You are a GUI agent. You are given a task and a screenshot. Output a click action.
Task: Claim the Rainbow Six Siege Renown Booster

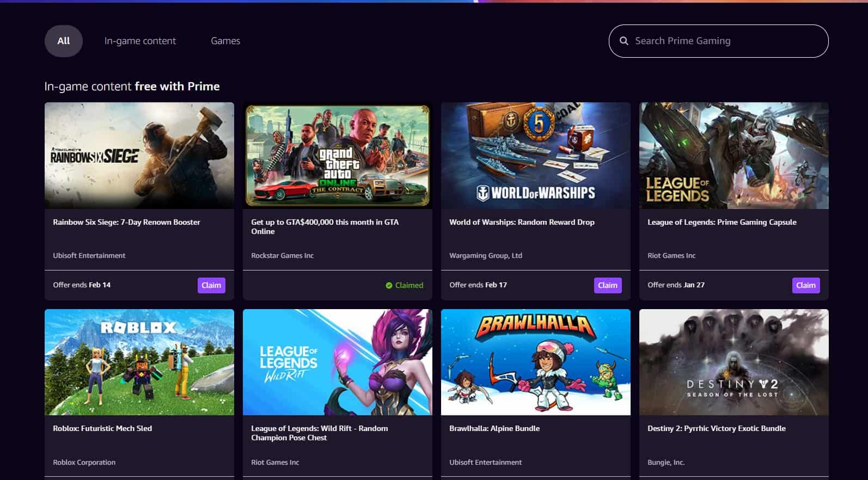[x=211, y=285]
